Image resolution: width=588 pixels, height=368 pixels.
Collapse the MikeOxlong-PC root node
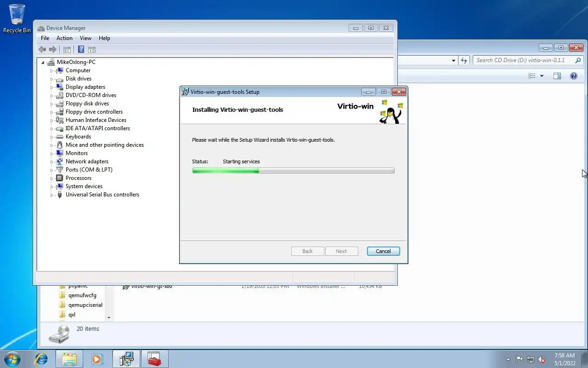(x=43, y=63)
